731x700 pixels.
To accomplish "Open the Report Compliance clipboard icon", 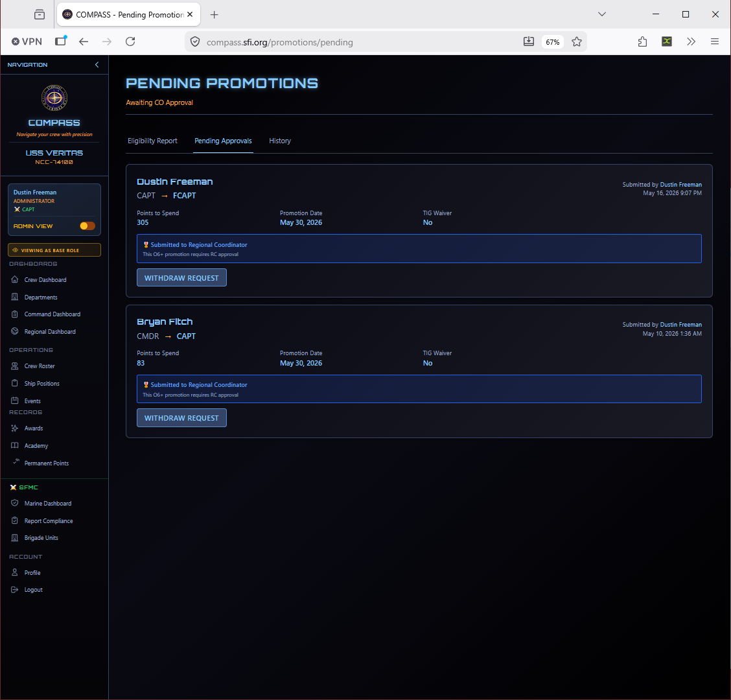I will point(14,520).
